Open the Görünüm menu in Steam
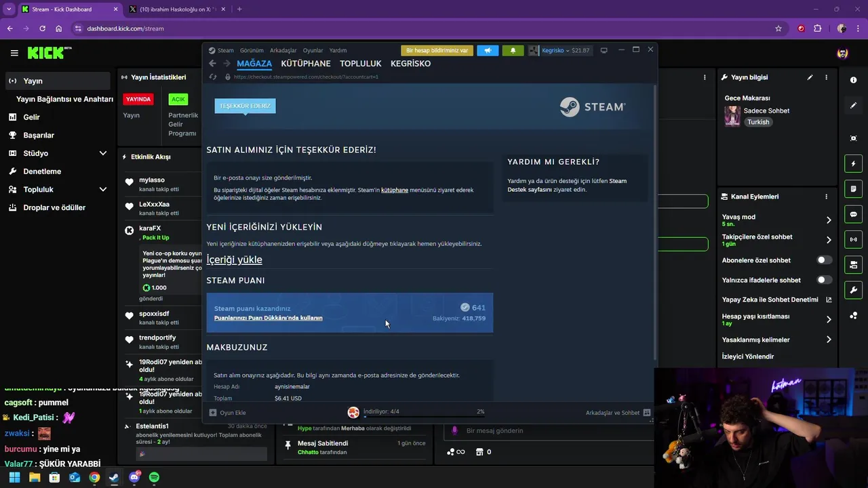 pos(252,50)
